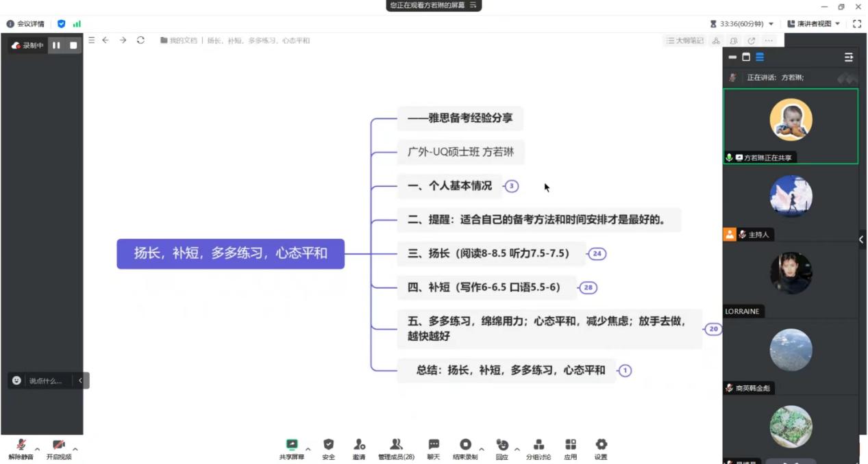Open 大纲笔记 outline notes
Viewport: 868px width, 464px height.
[x=685, y=40]
